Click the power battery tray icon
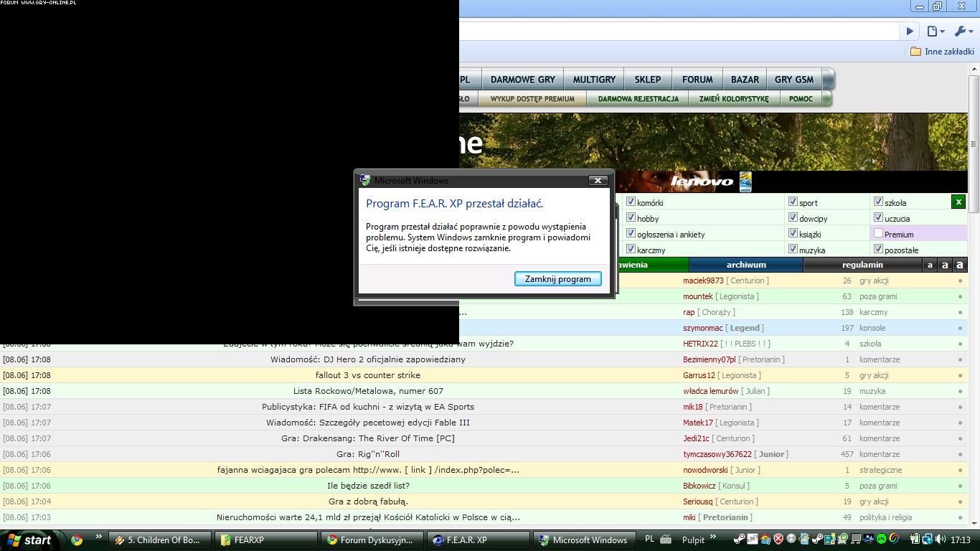 click(915, 540)
